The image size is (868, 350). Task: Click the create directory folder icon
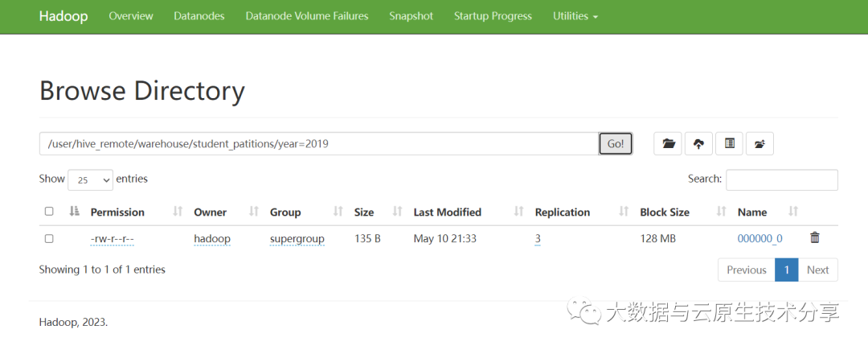(x=668, y=144)
